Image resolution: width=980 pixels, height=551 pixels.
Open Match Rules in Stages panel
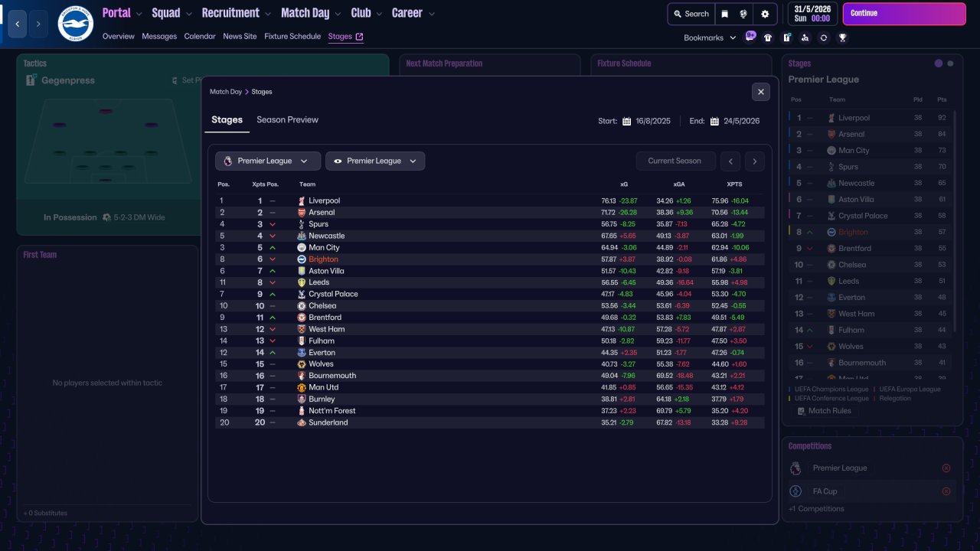[x=823, y=411]
